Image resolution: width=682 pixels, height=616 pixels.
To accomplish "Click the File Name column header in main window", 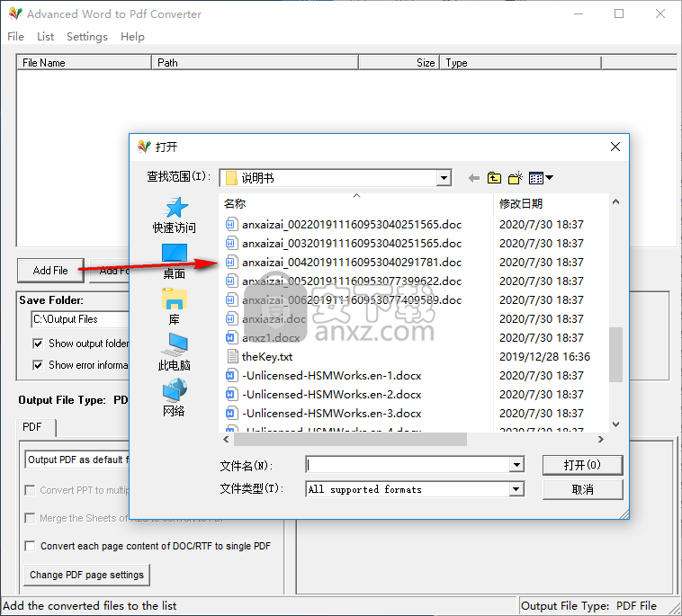I will tap(84, 63).
